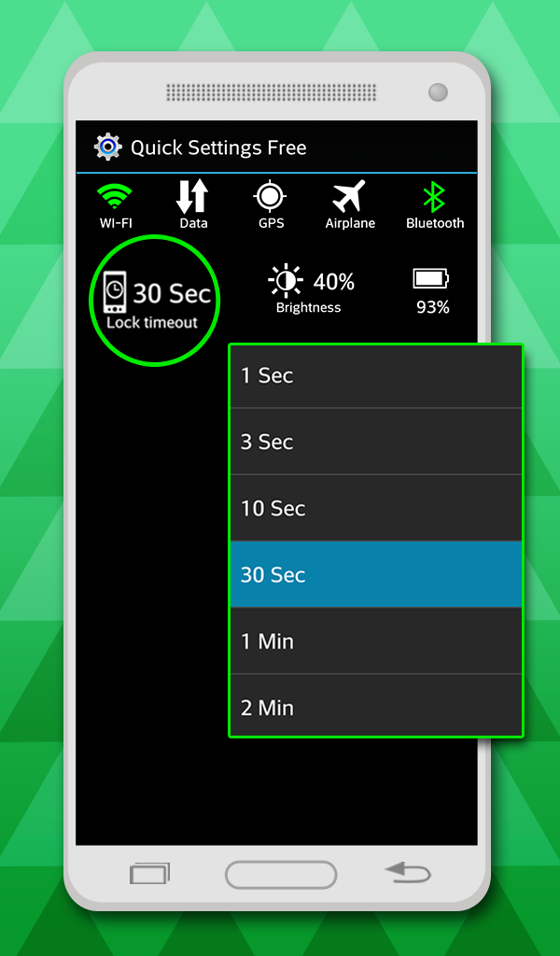This screenshot has height=956, width=560.
Task: Select 2 Min from the list
Action: [x=376, y=707]
